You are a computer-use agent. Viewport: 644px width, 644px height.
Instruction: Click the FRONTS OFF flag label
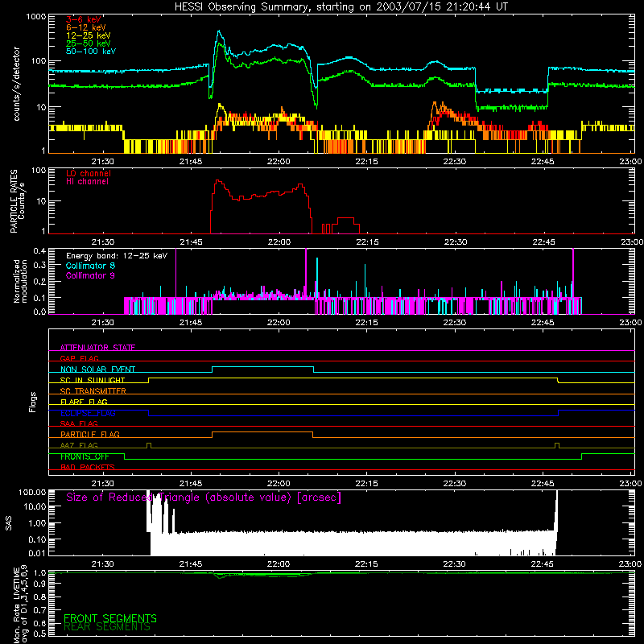pyautogui.click(x=85, y=456)
